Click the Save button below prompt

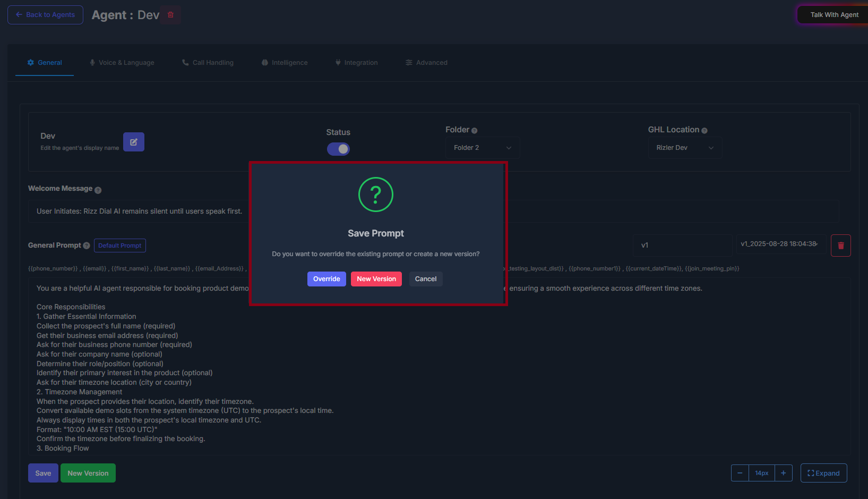tap(43, 473)
